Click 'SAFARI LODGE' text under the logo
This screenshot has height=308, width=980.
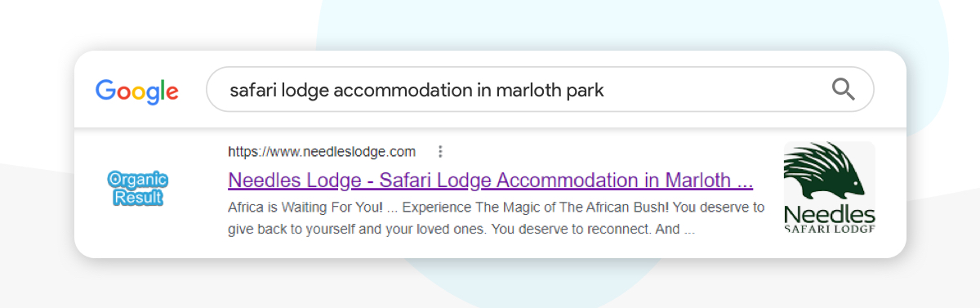pyautogui.click(x=829, y=230)
